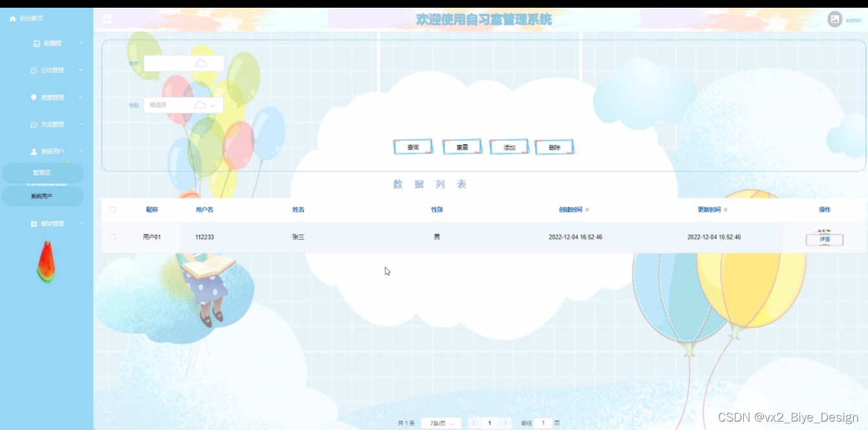
Task: Click the watermelon slice image in sidebar
Action: [x=45, y=262]
